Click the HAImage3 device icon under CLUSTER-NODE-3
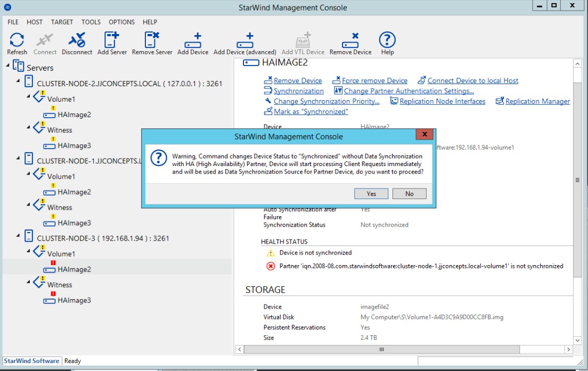Screen dimensions: 588x371 [50, 301]
